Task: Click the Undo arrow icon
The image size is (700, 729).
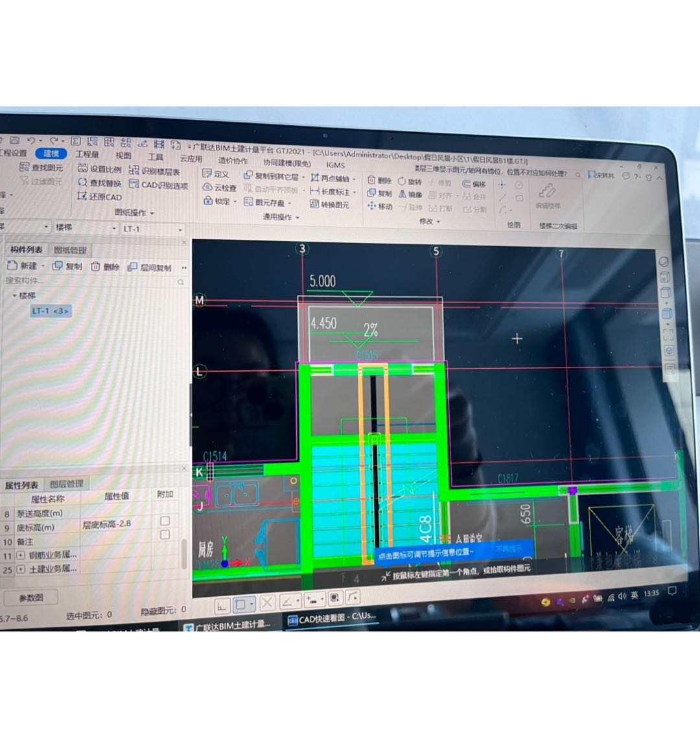Action: [x=31, y=140]
